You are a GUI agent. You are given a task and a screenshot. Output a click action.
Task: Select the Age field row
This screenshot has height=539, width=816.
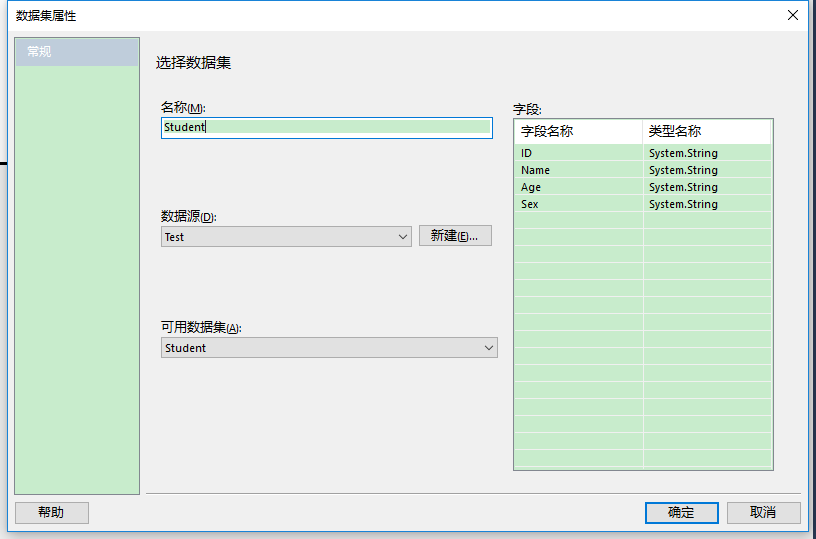pos(643,187)
